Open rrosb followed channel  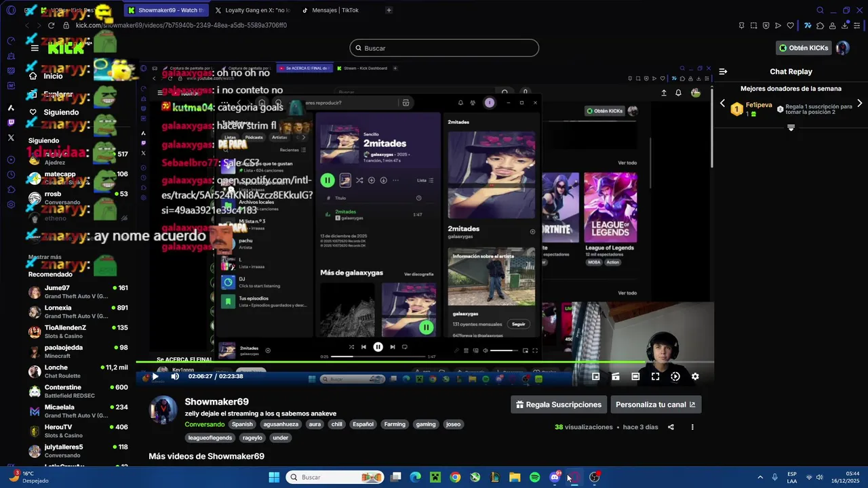click(78, 198)
